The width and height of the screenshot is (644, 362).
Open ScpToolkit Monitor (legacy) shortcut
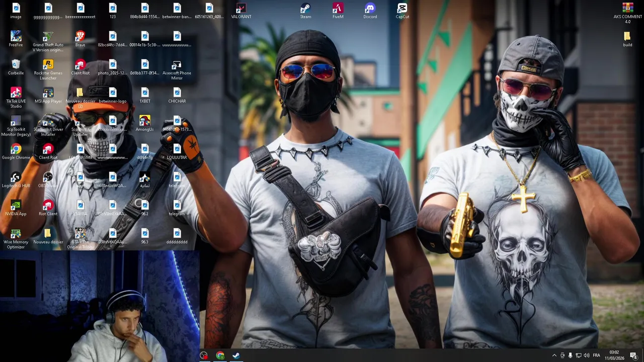(16, 126)
